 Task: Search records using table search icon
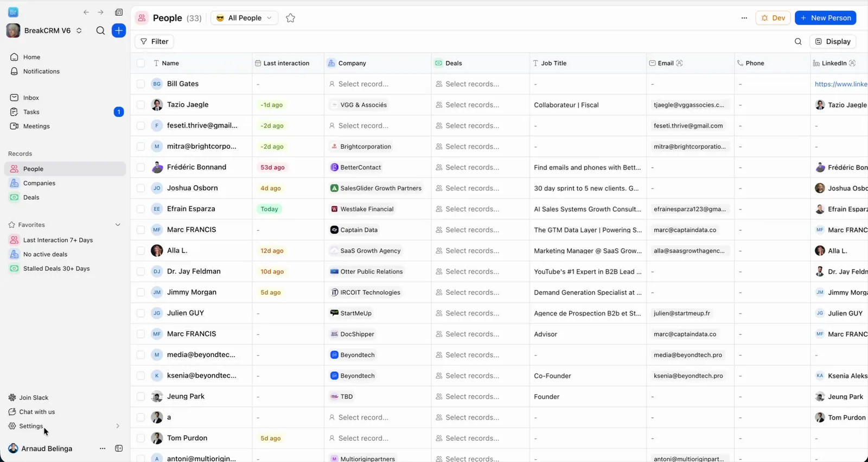click(x=798, y=41)
